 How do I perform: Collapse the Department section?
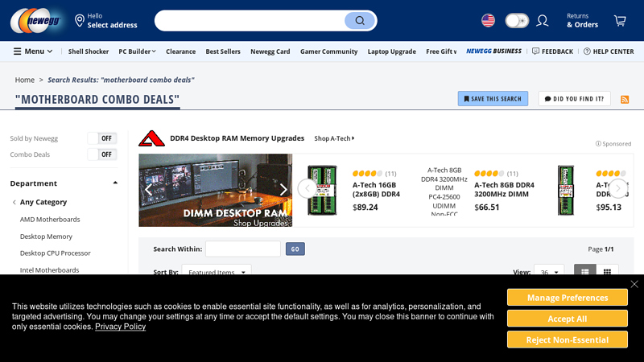[x=115, y=183]
